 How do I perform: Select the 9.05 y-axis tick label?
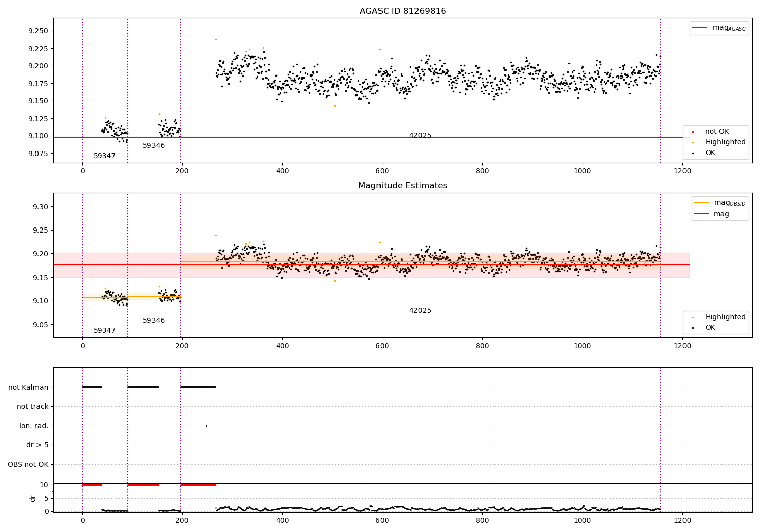pos(40,325)
